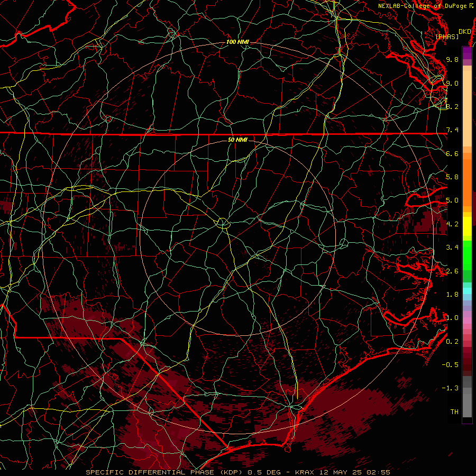This screenshot has height=476, width=476.
Task: Click the 50 NMI range ring label
Action: point(237,140)
